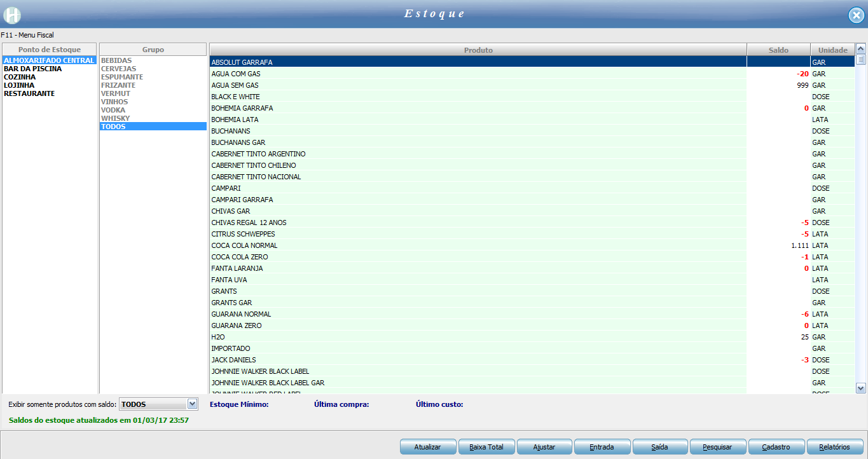Select the AGUA COM GAS product
868x459 pixels.
[532, 74]
